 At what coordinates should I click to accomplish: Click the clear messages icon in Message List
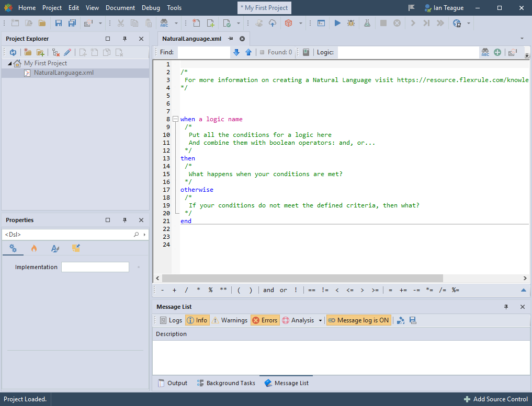coord(401,320)
